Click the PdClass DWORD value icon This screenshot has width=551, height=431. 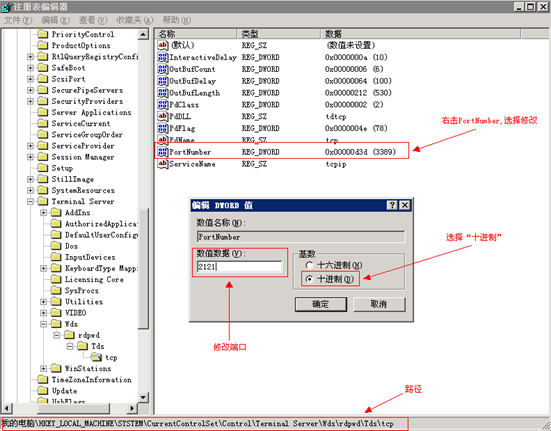pyautogui.click(x=162, y=105)
